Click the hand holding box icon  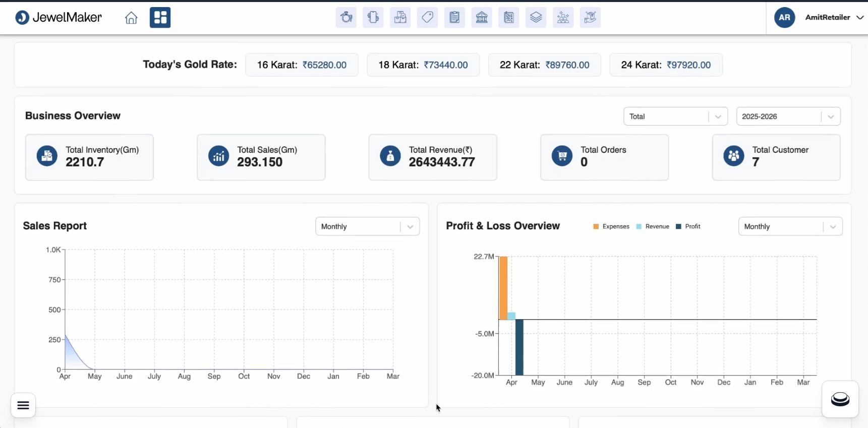click(590, 18)
